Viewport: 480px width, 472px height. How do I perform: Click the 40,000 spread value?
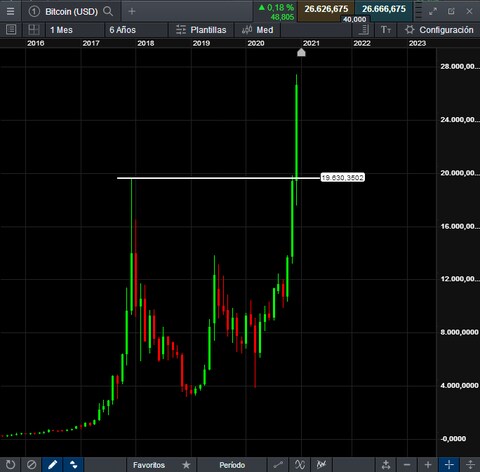[x=355, y=19]
